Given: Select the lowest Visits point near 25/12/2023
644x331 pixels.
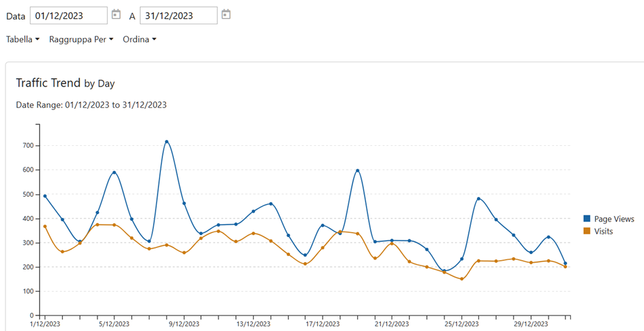Looking at the screenshot, I should click(462, 279).
